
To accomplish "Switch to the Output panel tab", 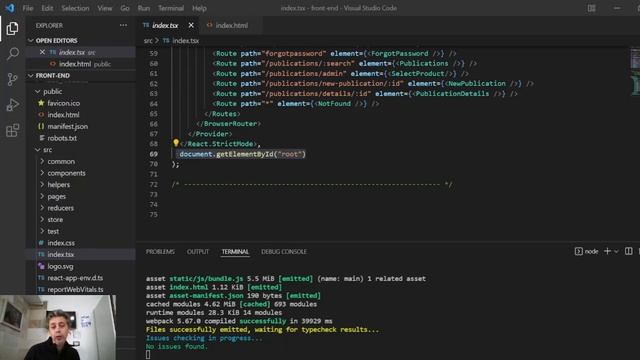I will coord(198,252).
